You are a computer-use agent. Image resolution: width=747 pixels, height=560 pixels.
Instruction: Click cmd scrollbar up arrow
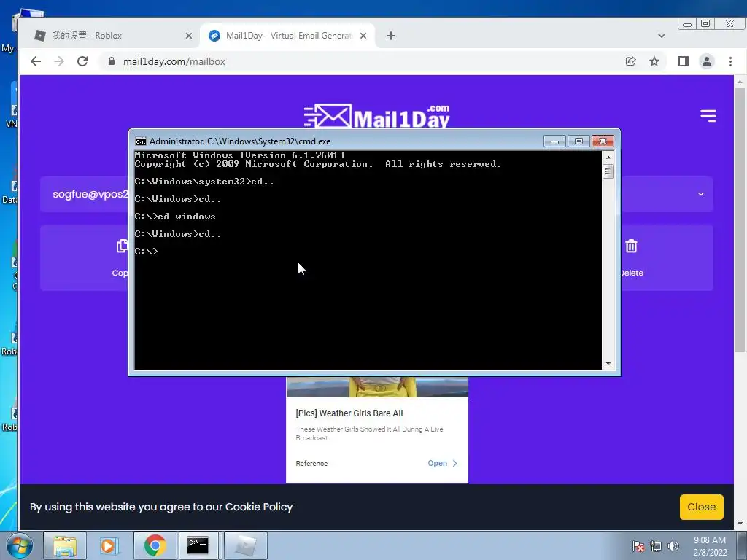click(x=608, y=157)
